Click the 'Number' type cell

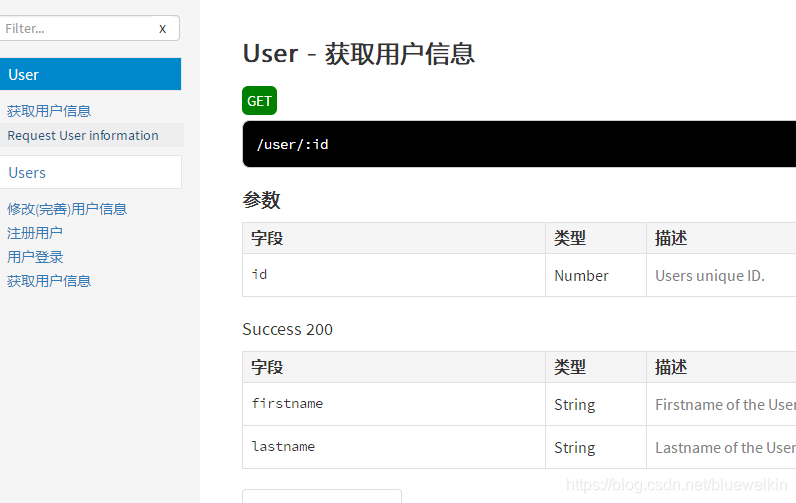(x=596, y=275)
